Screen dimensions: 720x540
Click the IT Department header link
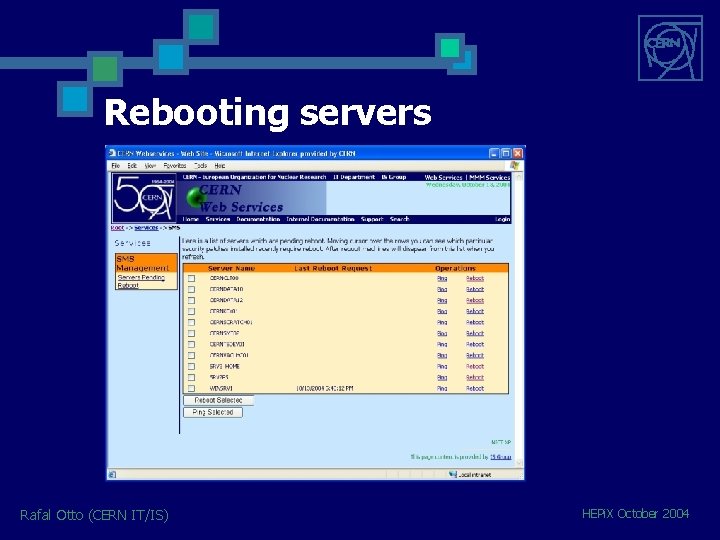tap(354, 177)
